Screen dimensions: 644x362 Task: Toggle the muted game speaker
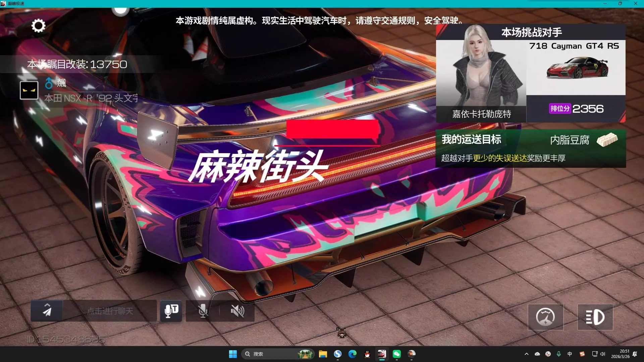point(237,311)
